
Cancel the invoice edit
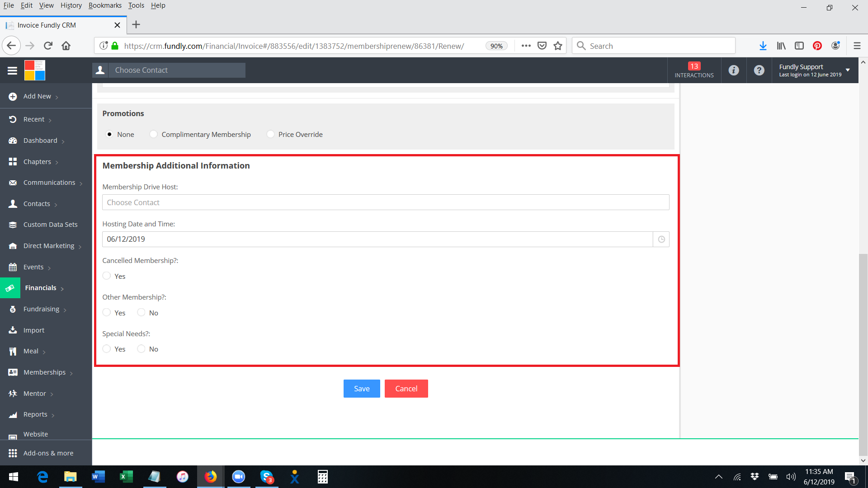tap(406, 389)
